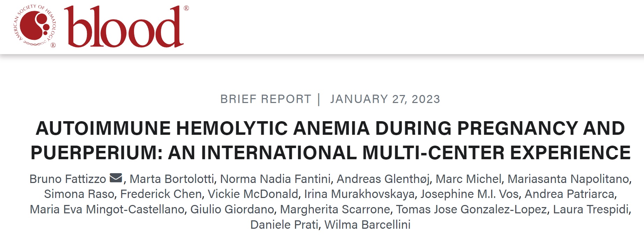Open Vickie McDonald author details
This screenshot has height=235, width=644.
coord(253,194)
